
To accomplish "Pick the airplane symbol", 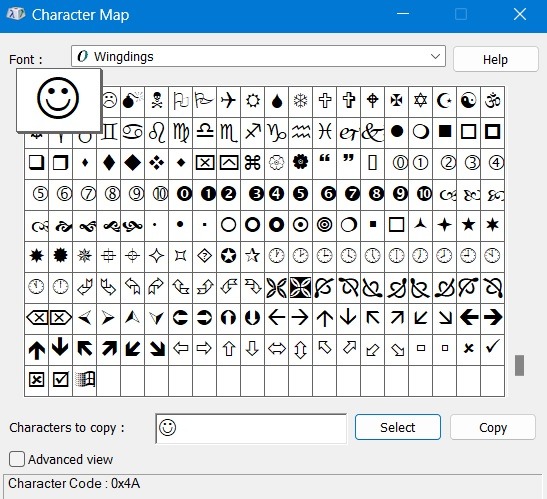I will tap(228, 101).
